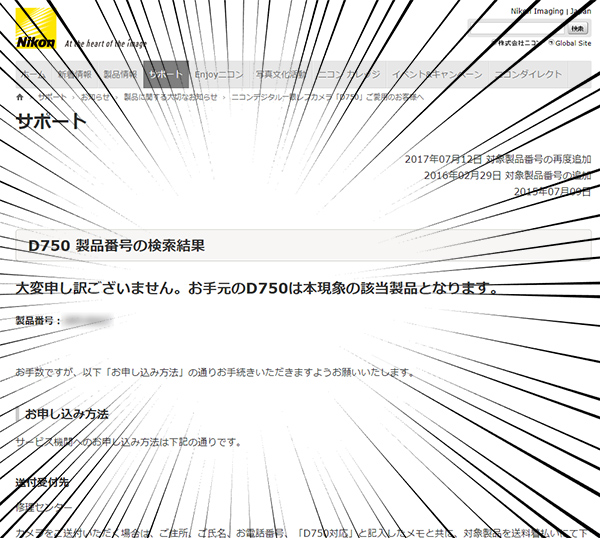600x538 pixels.
Task: Click the D750 ご愛用のお客様へ breadcrumb
Action: coord(328,97)
